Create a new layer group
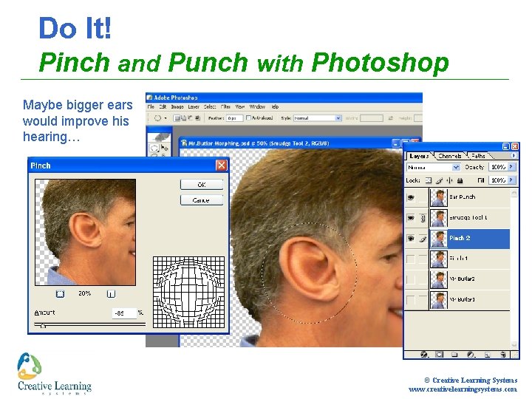The image size is (532, 399). coord(454,355)
